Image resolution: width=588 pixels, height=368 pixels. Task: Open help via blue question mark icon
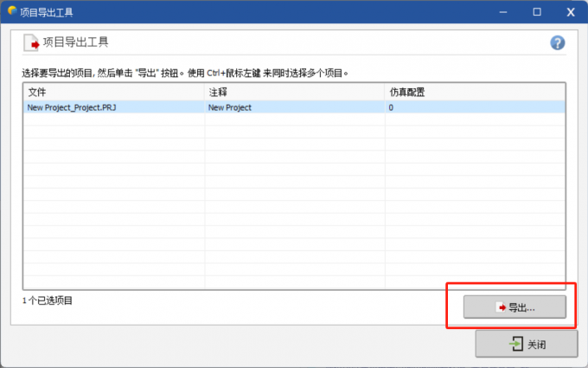(x=557, y=42)
